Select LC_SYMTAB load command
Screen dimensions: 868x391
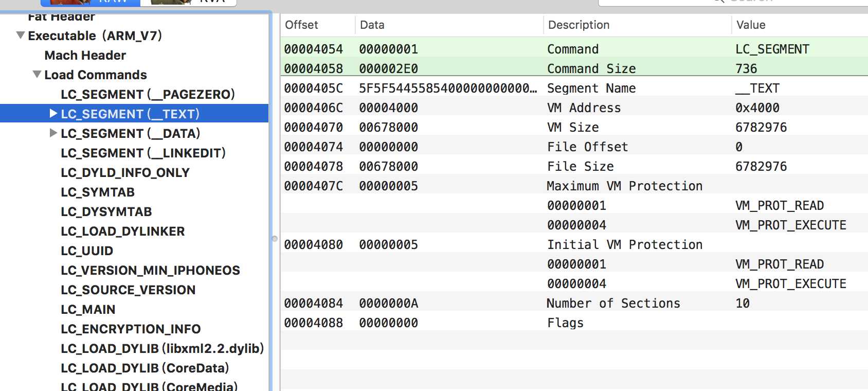[x=98, y=192]
